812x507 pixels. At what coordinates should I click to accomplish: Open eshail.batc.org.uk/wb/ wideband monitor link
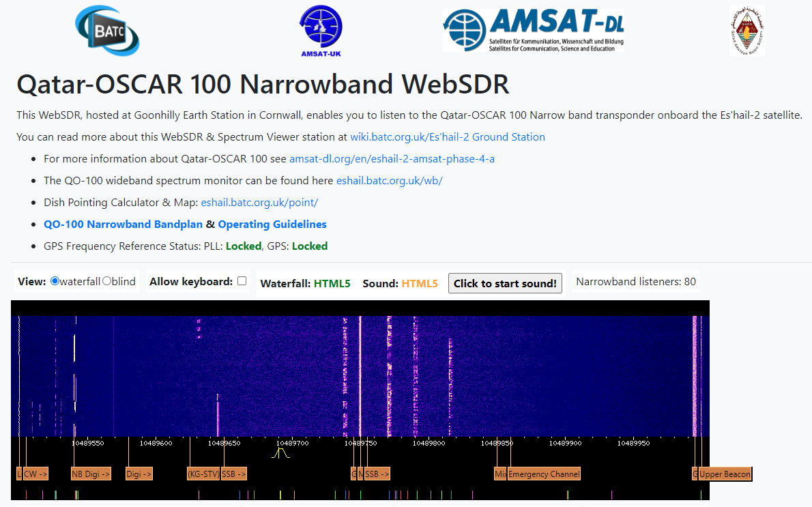(390, 180)
